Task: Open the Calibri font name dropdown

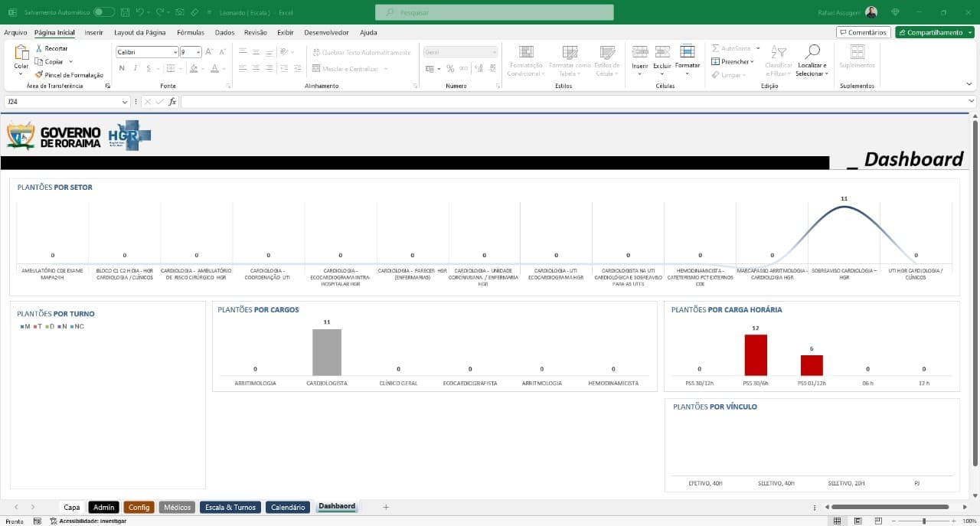Action: pyautogui.click(x=174, y=52)
